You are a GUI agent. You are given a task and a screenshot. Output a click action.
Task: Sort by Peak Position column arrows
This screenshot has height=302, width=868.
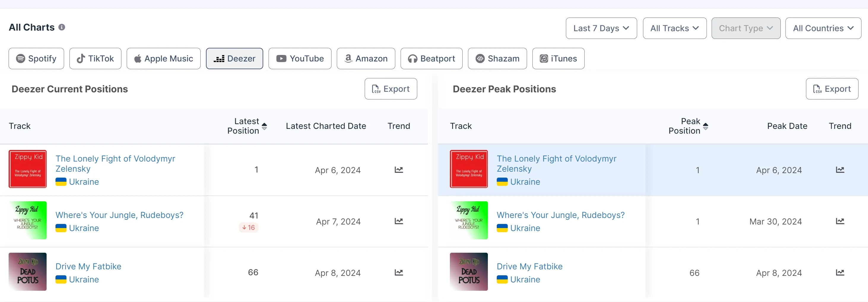coord(706,126)
